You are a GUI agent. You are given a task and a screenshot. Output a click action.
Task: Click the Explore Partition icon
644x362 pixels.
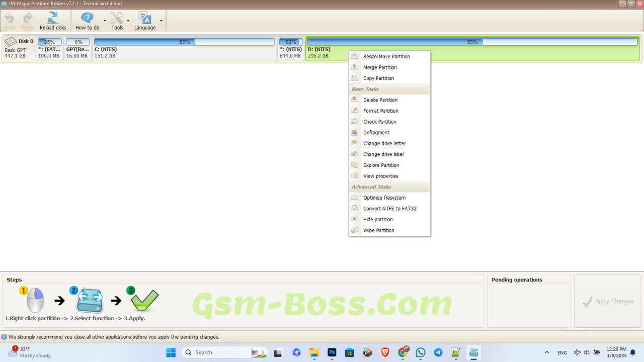354,165
